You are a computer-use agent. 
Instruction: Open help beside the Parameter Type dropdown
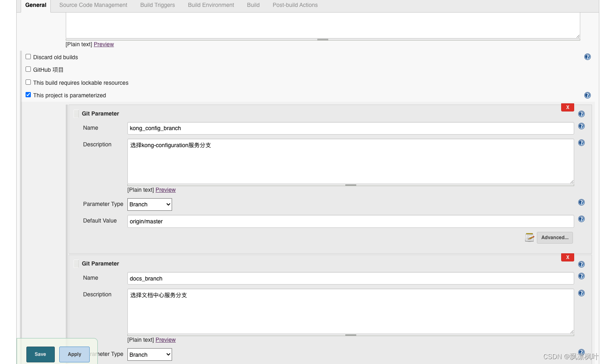[581, 202]
